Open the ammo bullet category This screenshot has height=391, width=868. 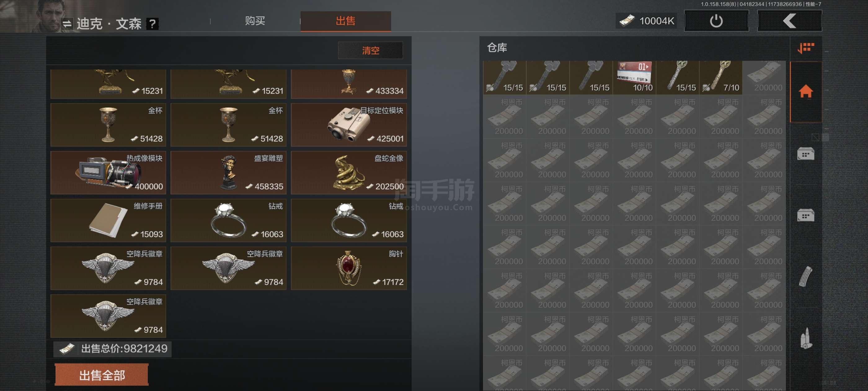click(x=806, y=338)
